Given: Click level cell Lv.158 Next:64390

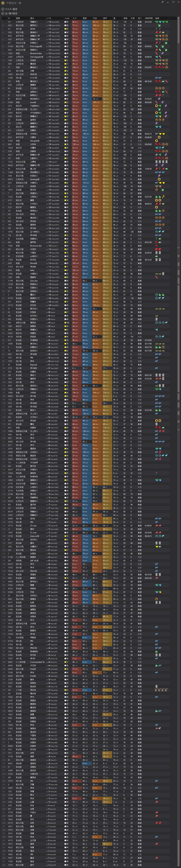Looking at the screenshot, I should (53, 22).
